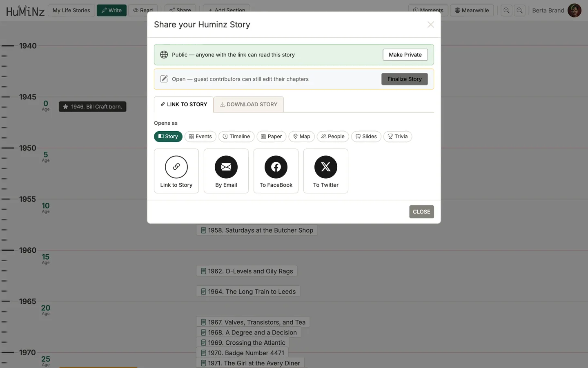Activate the Write mode button
Screen dimensions: 588x368
click(111, 10)
